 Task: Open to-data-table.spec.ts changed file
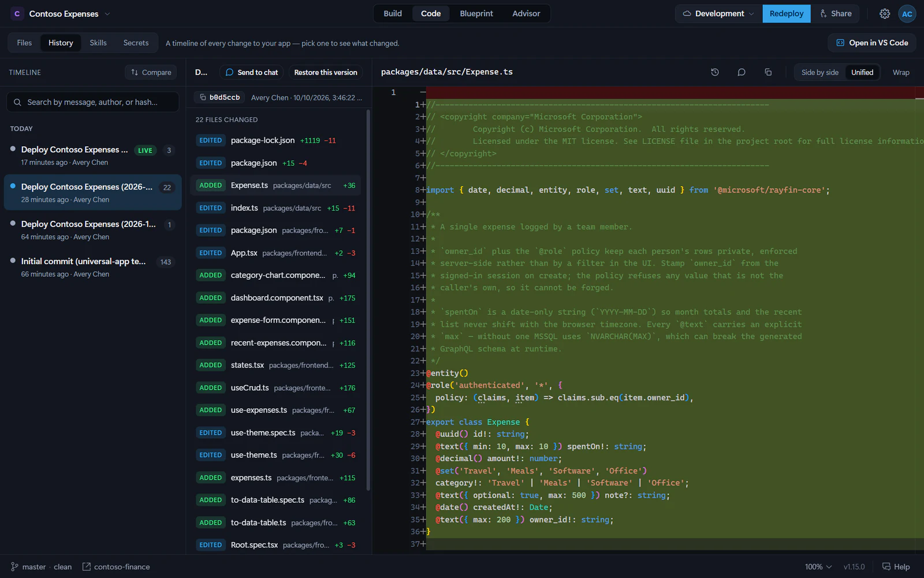(276, 500)
